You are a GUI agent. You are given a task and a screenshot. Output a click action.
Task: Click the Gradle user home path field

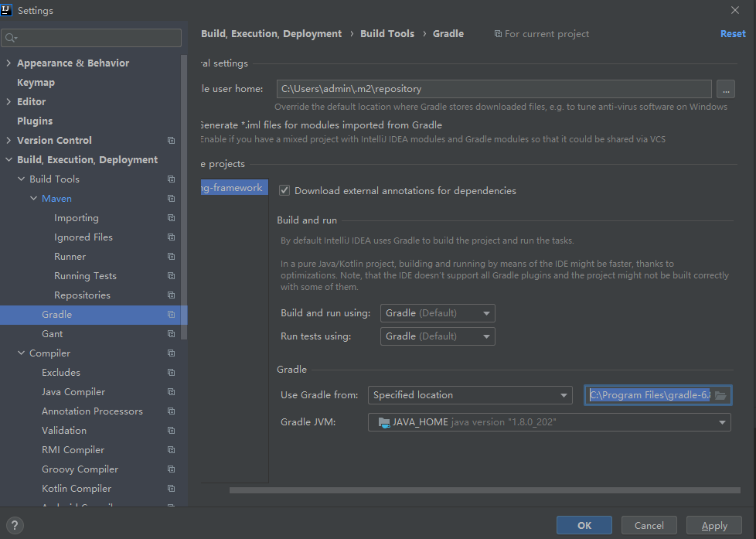[x=493, y=89]
